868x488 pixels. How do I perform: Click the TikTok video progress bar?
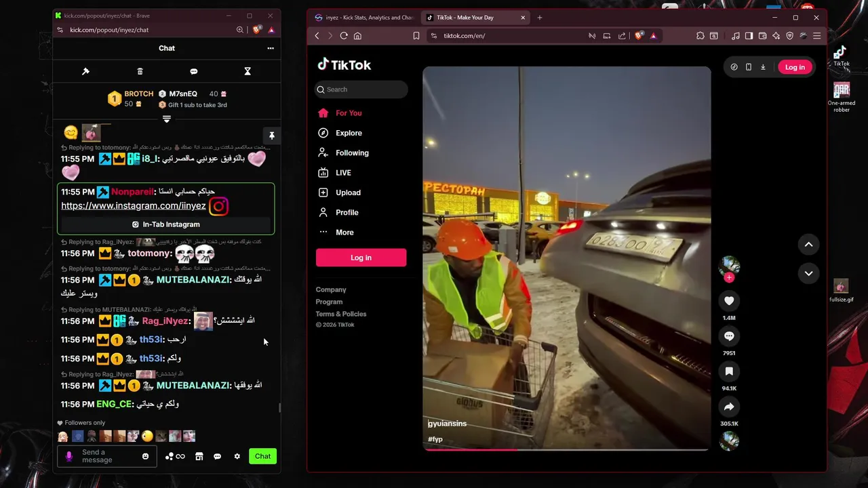pos(567,449)
